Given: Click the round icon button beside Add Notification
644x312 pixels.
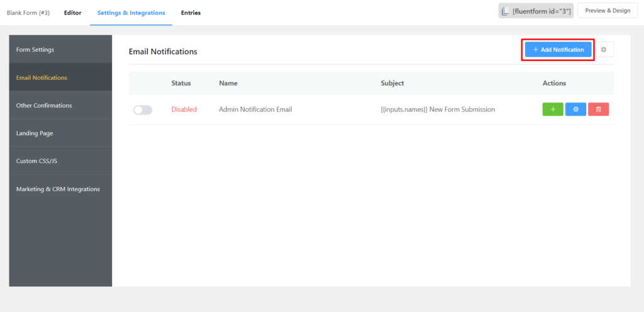Looking at the screenshot, I should pos(604,50).
